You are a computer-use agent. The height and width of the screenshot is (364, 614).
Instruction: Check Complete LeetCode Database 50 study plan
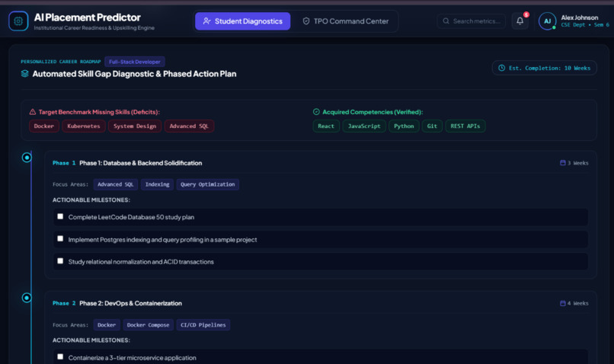pos(60,216)
